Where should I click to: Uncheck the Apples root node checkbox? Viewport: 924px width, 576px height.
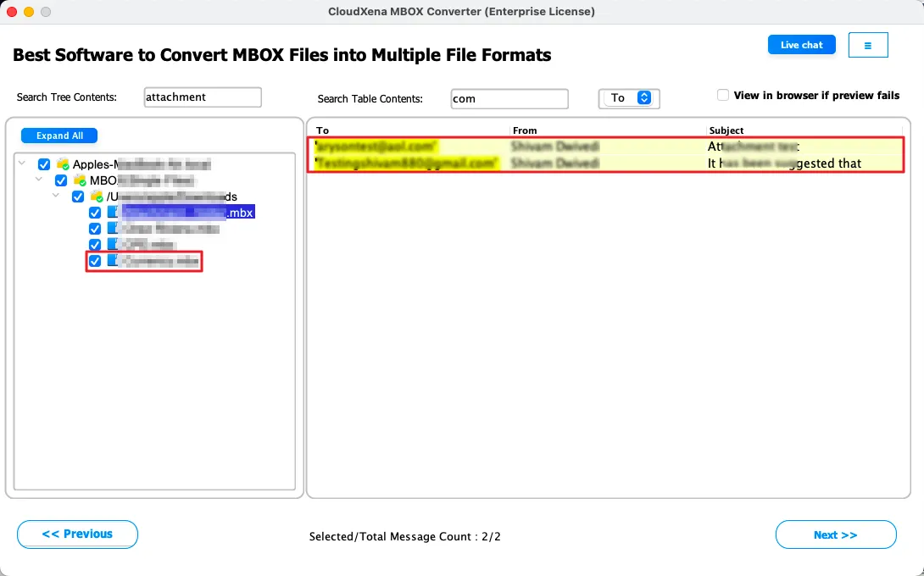(44, 164)
